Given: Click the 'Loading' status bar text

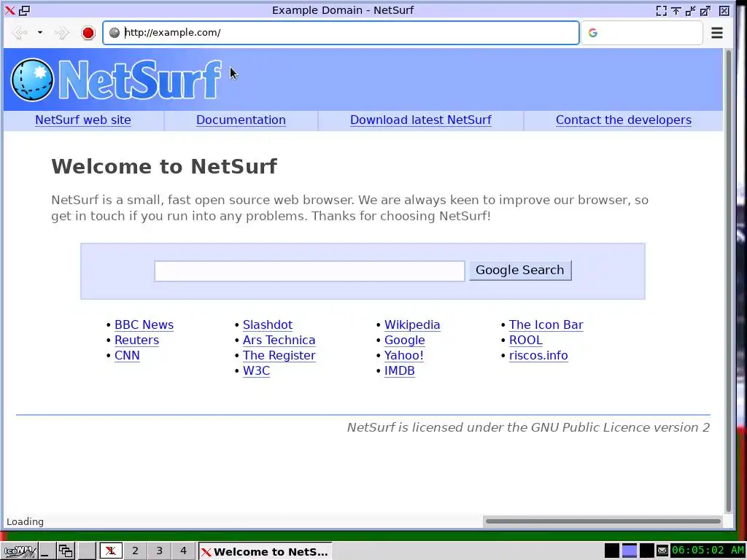Looking at the screenshot, I should click(x=26, y=521).
